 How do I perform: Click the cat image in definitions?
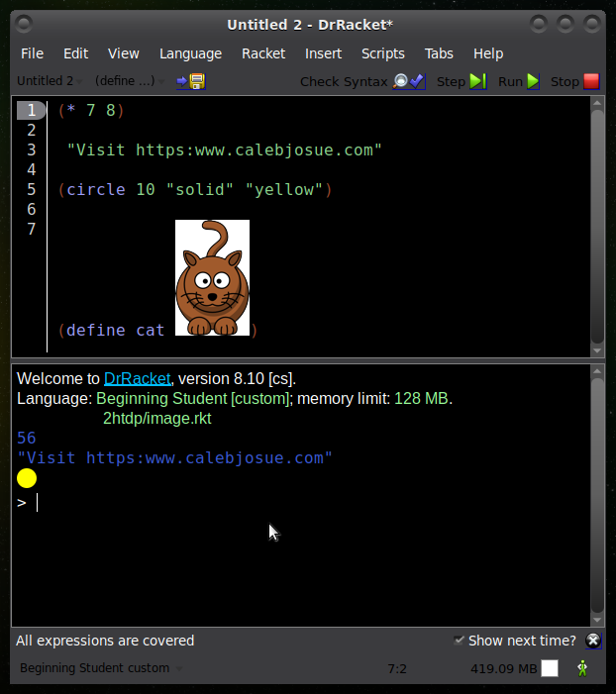(212, 277)
